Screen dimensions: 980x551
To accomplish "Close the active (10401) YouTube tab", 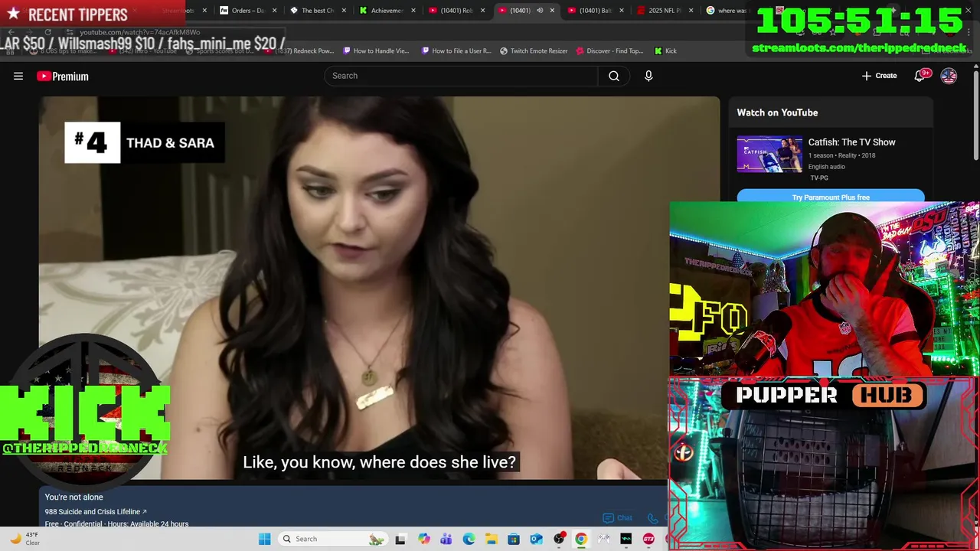I will 552,11.
